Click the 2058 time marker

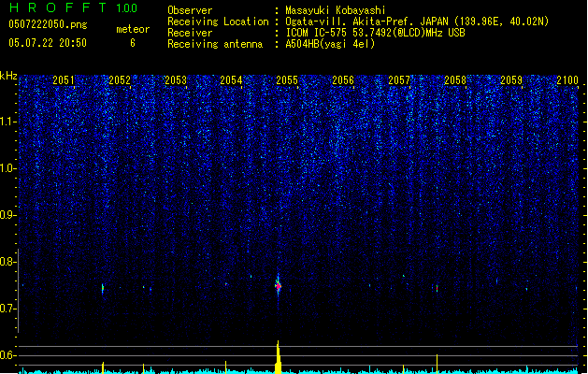click(455, 79)
